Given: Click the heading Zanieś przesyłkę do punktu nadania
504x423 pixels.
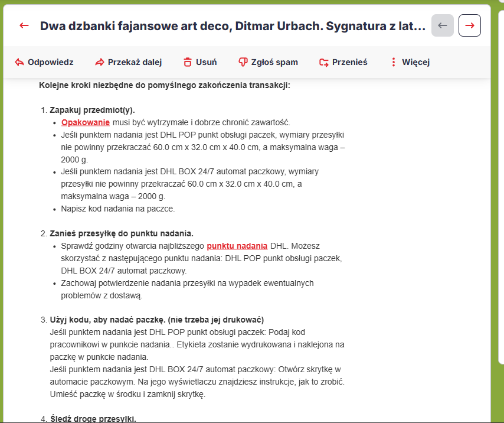Looking at the screenshot, I should pyautogui.click(x=122, y=233).
